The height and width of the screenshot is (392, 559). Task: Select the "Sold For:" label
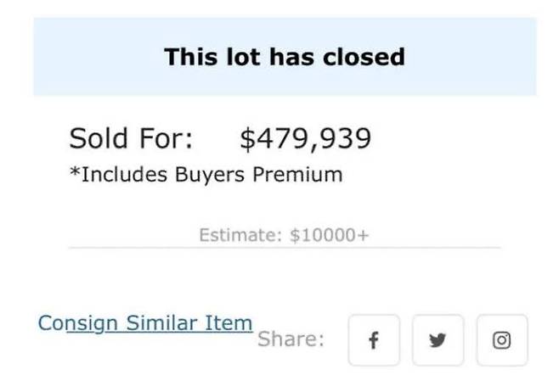131,137
